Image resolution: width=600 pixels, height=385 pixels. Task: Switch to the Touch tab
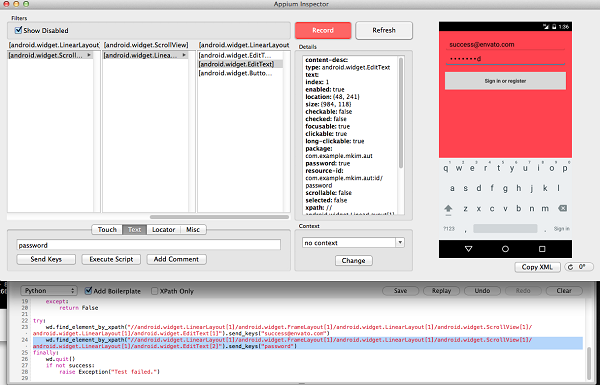(x=107, y=229)
